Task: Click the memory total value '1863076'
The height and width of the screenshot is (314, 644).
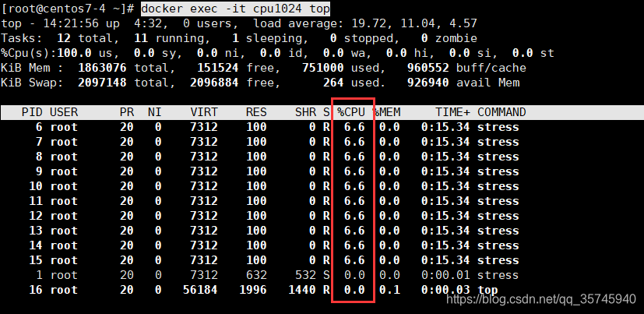Action: 102,68
